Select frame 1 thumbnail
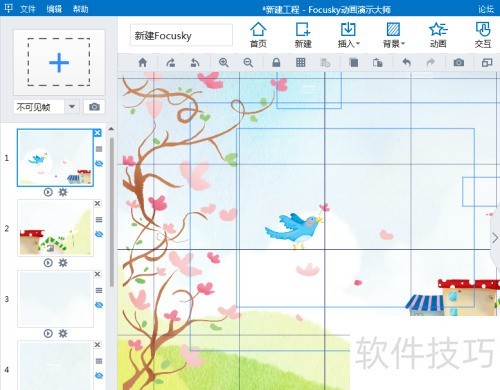Image resolution: width=500 pixels, height=390 pixels. point(55,158)
